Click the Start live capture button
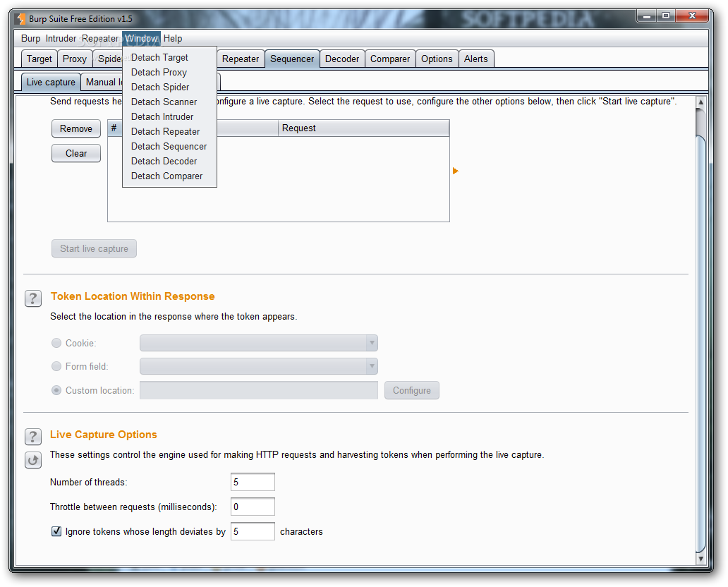The width and height of the screenshot is (728, 587). tap(95, 248)
